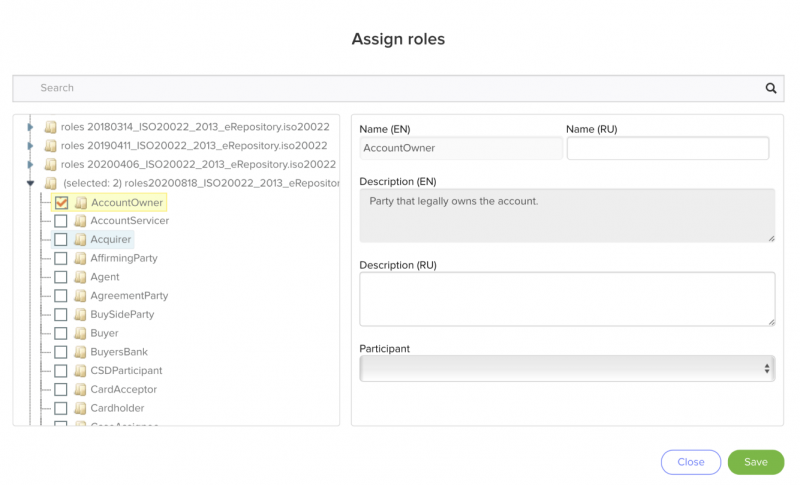Click the AffirmingParty folder icon
The width and height of the screenshot is (800, 485).
80,259
